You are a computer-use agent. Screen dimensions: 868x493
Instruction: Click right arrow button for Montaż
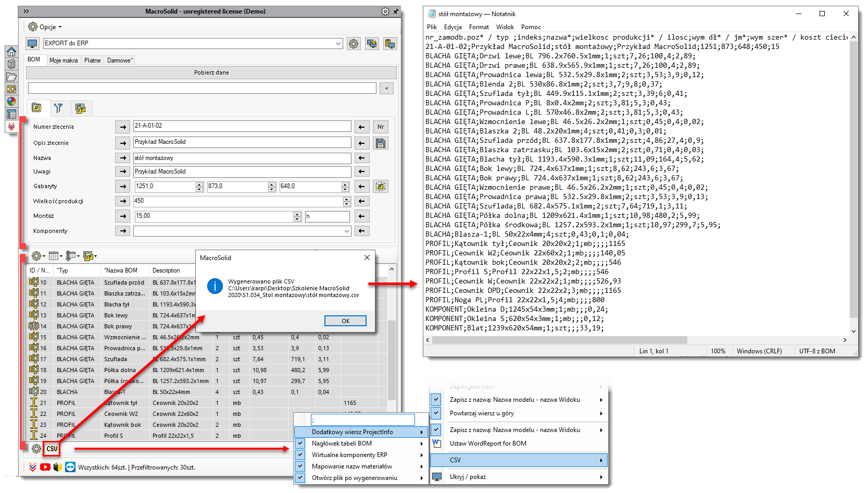[x=122, y=216]
